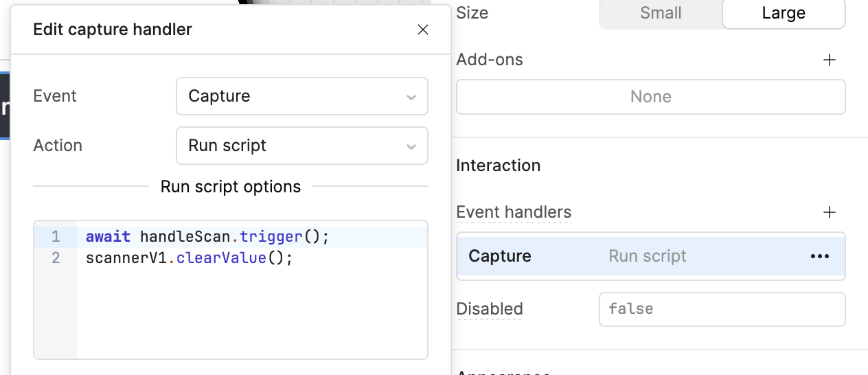Select the Small size option
This screenshot has width=868, height=375.
[660, 13]
